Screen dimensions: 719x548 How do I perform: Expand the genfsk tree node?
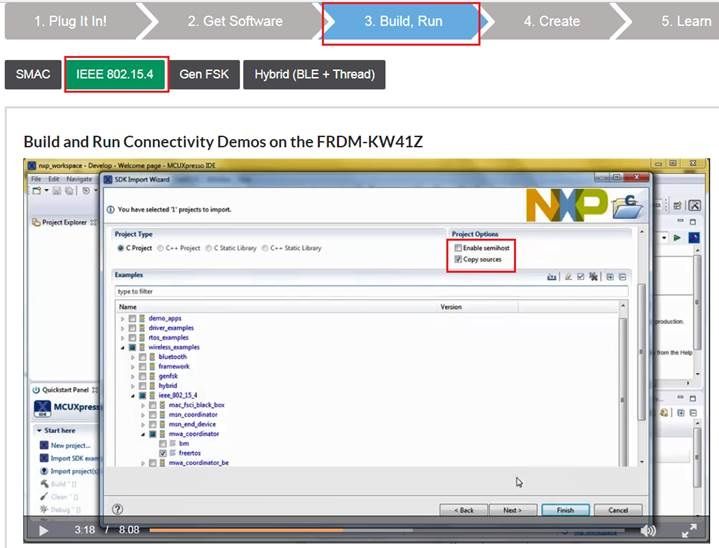pyautogui.click(x=133, y=376)
